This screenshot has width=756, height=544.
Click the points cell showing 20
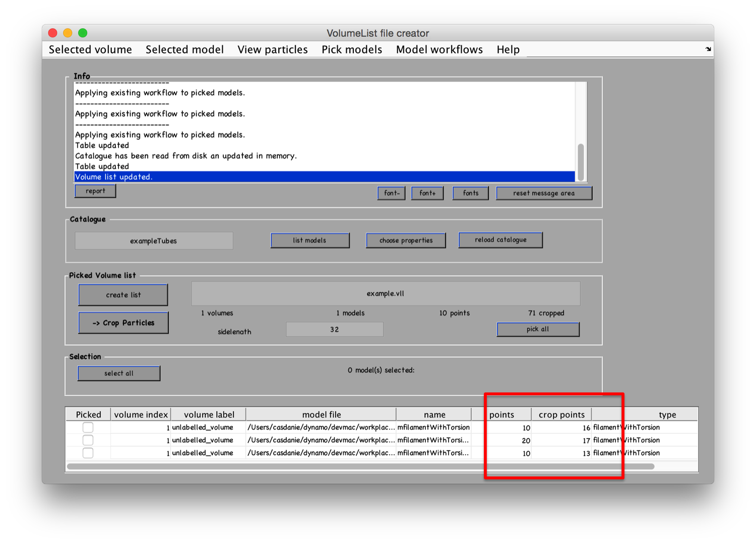(x=501, y=441)
